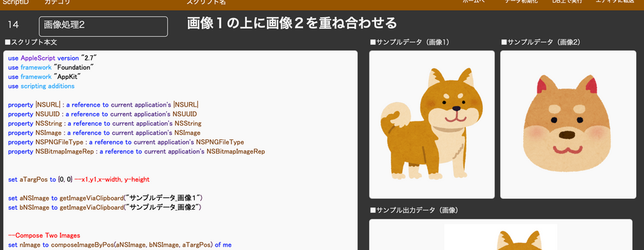Click the property NSString line

(104, 124)
